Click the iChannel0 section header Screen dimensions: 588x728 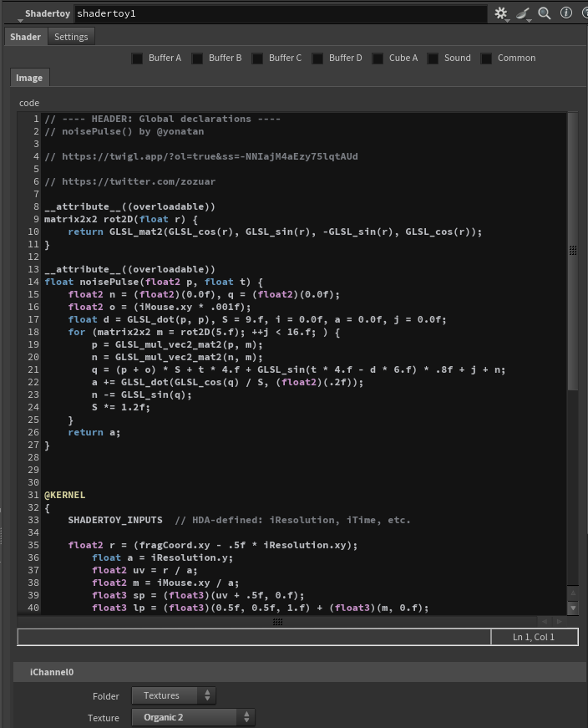(x=299, y=672)
